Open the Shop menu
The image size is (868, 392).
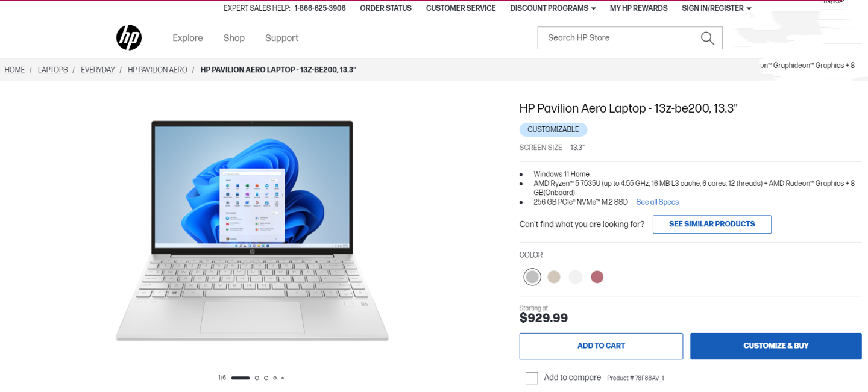click(x=234, y=38)
